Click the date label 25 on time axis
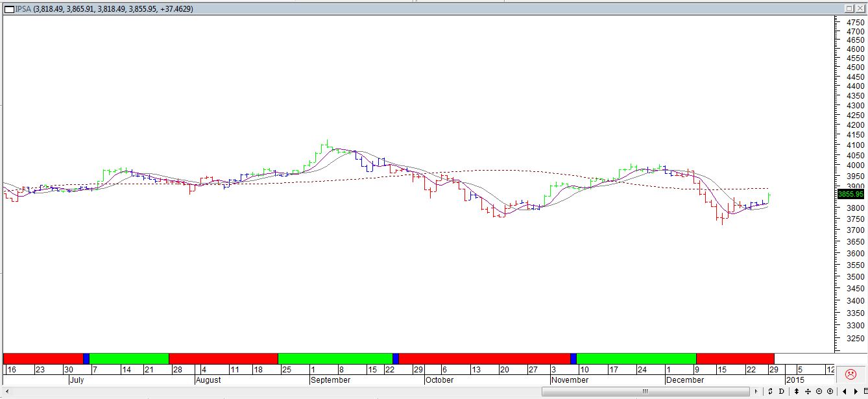 coord(286,370)
